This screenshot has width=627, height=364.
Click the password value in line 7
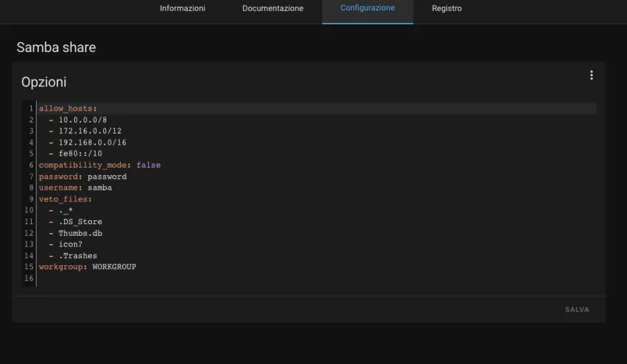pos(107,176)
